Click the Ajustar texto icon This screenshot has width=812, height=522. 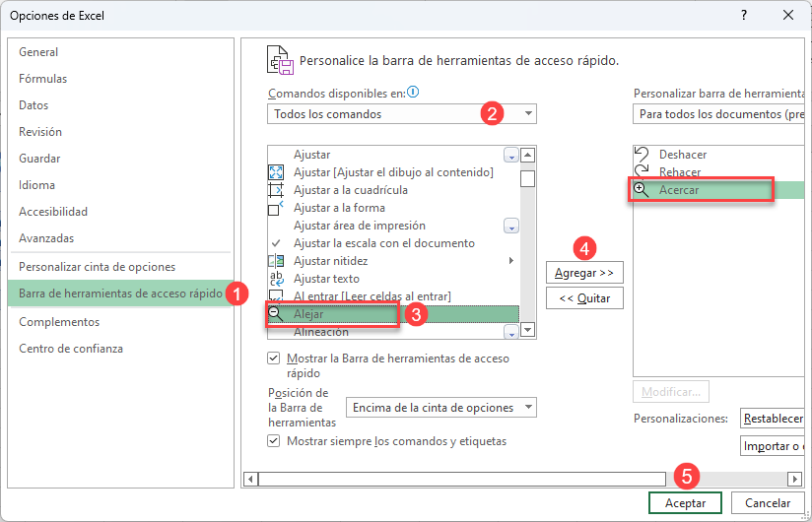pyautogui.click(x=277, y=279)
